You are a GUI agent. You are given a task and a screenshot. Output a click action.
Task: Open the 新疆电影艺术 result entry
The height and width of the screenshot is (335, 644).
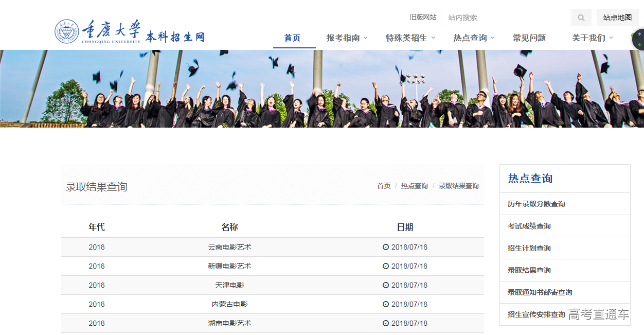pyautogui.click(x=228, y=266)
